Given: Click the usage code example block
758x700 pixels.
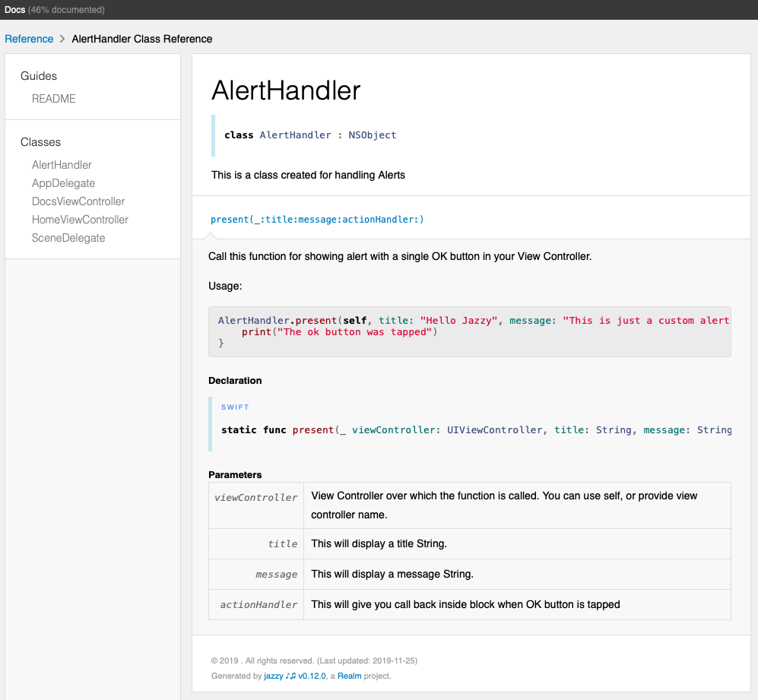Looking at the screenshot, I should (x=469, y=331).
